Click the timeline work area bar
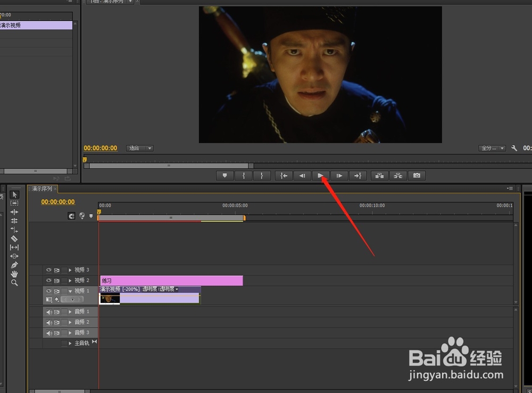 pos(171,217)
